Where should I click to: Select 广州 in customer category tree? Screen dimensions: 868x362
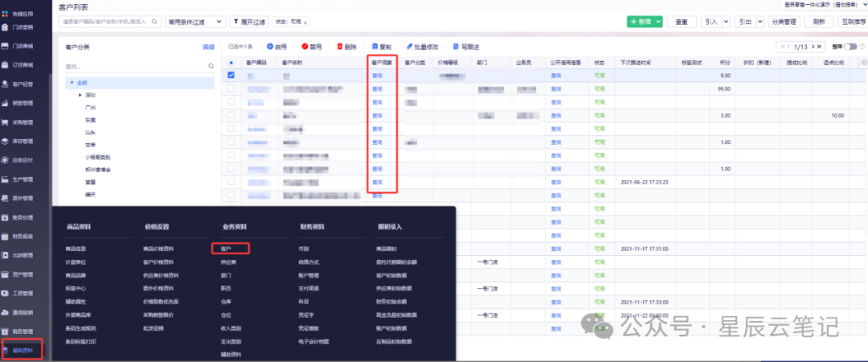(x=91, y=108)
